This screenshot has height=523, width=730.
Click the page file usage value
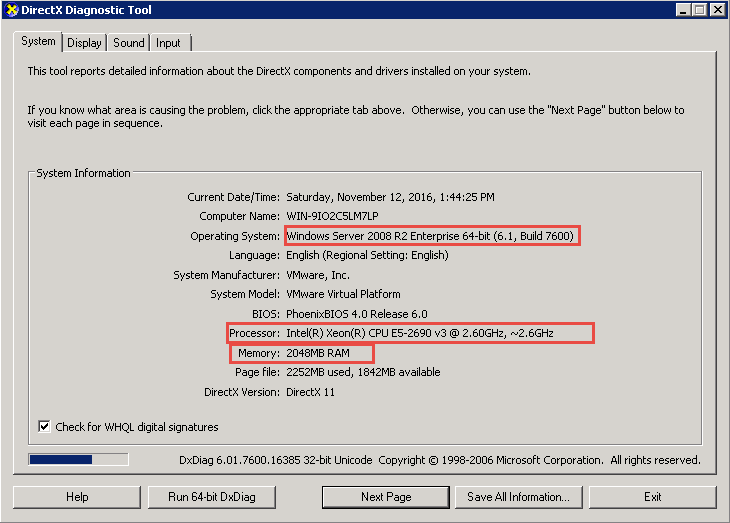363,372
